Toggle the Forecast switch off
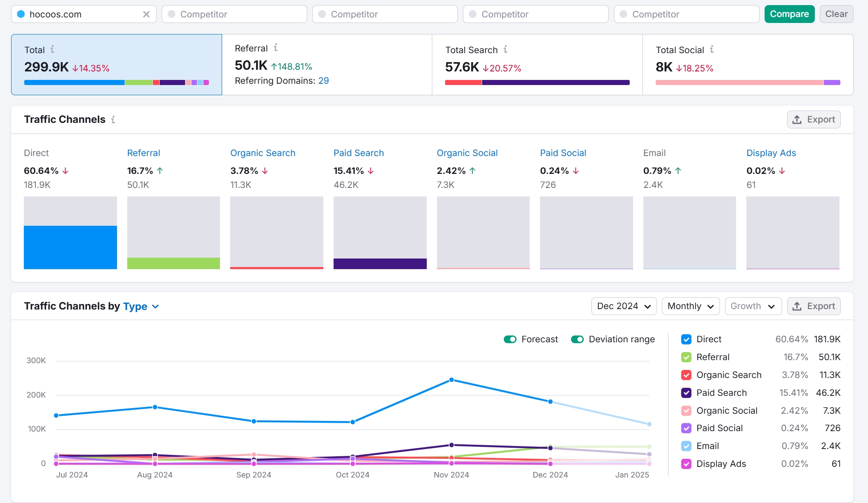Screen dimensions: 868x503 coord(510,339)
